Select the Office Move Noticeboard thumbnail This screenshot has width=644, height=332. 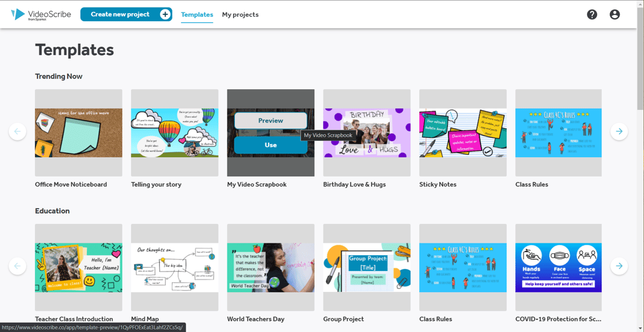[79, 132]
